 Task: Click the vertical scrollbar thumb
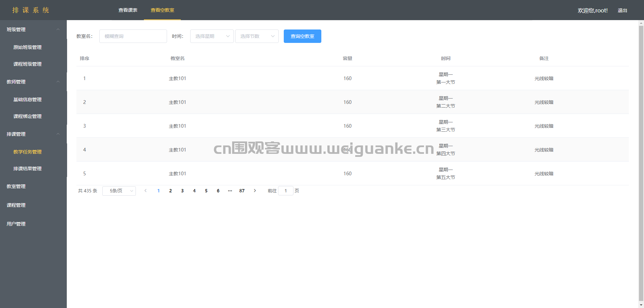(x=641, y=164)
